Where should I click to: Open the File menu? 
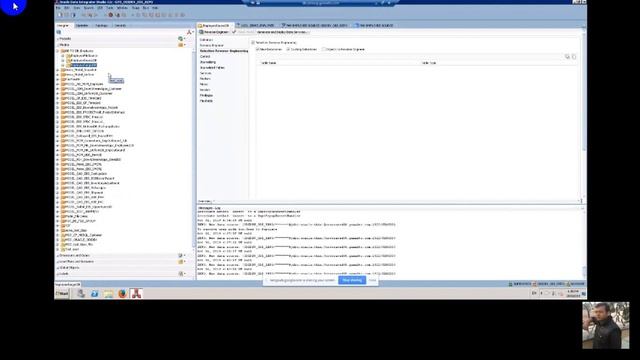[x=58, y=8]
